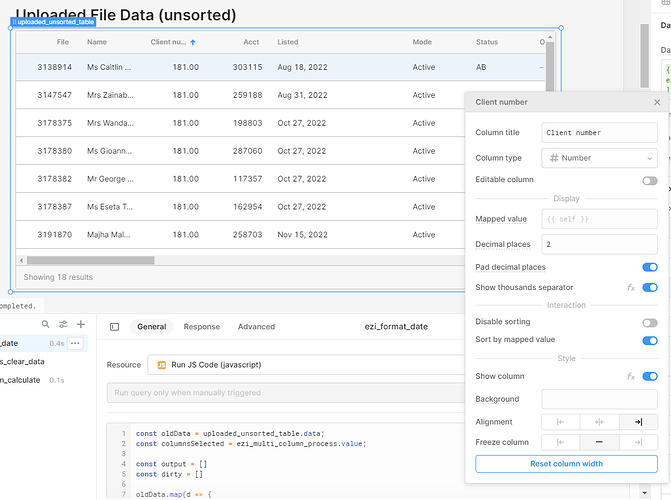The width and height of the screenshot is (671, 500).
Task: Enable the Editable column toggle
Action: pos(650,181)
